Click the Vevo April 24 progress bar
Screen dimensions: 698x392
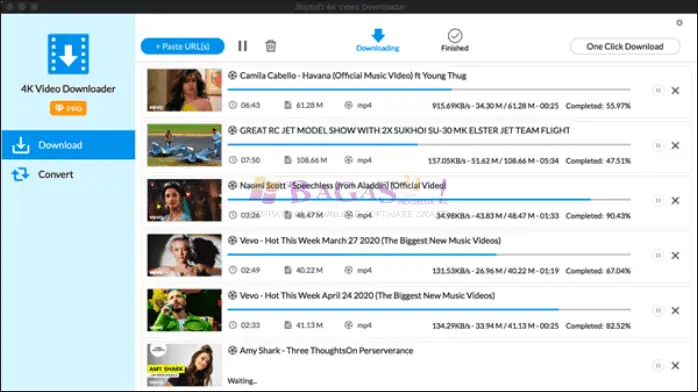[429, 309]
